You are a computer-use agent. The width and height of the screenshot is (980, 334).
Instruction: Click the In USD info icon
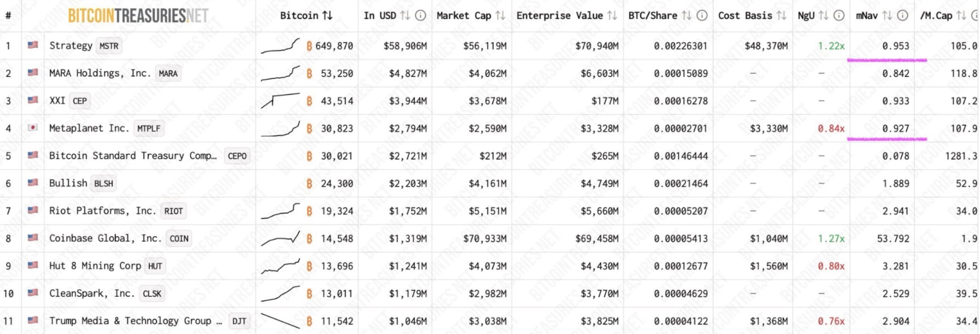click(420, 16)
